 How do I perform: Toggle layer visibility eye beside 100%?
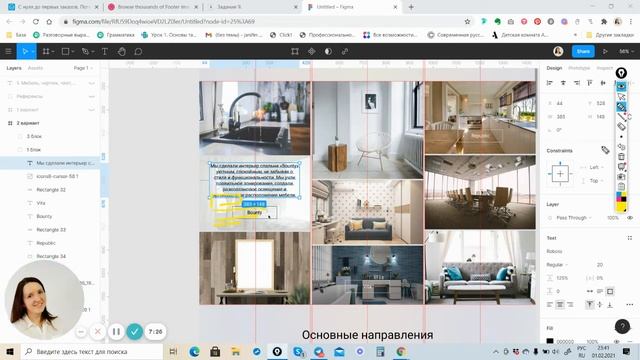[630, 218]
